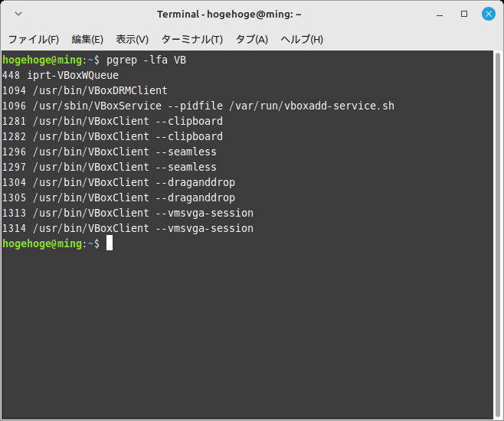Image resolution: width=504 pixels, height=421 pixels.
Task: Click the line 1282 VBoxClient --clipboard
Action: (x=113, y=136)
